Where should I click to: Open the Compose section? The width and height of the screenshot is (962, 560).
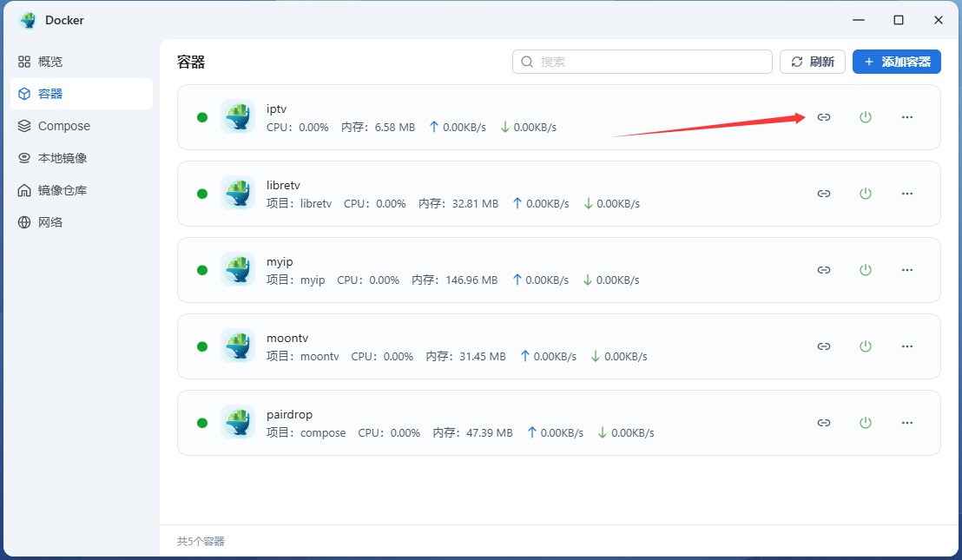click(x=82, y=126)
